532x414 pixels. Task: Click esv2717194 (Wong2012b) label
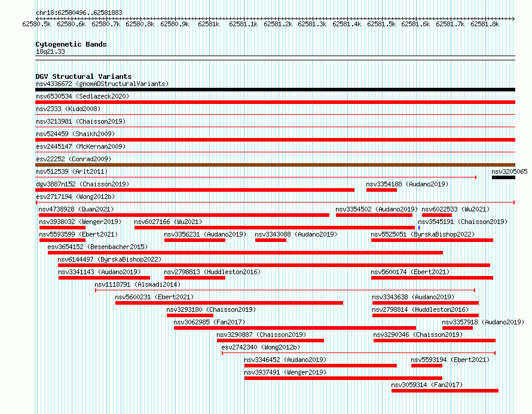pyautogui.click(x=75, y=197)
